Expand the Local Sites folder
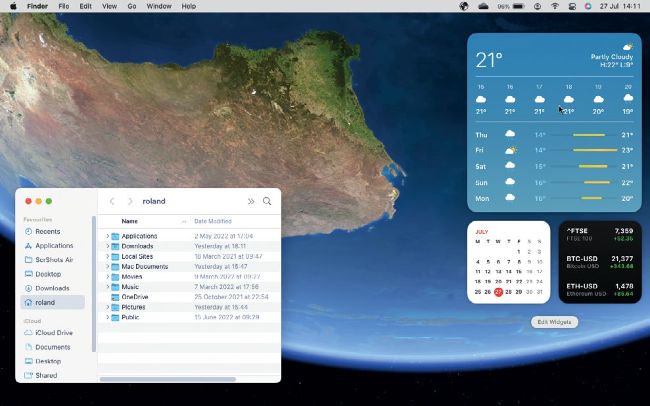 coord(107,256)
